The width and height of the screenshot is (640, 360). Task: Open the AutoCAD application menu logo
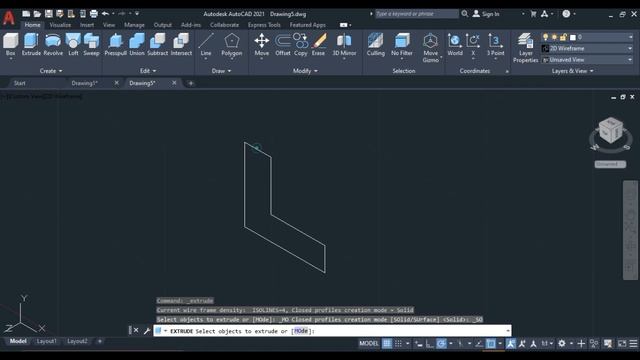(x=9, y=18)
